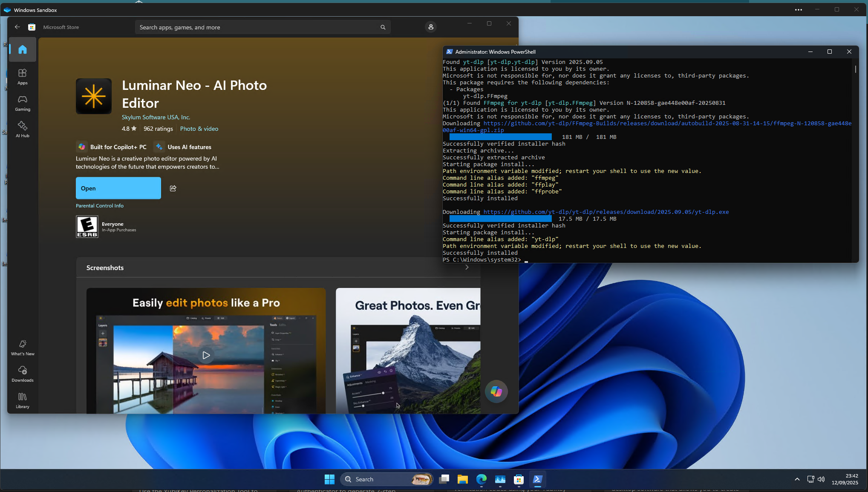The height and width of the screenshot is (492, 868).
Task: Open Windows Sandbox more options menu
Action: click(x=799, y=10)
